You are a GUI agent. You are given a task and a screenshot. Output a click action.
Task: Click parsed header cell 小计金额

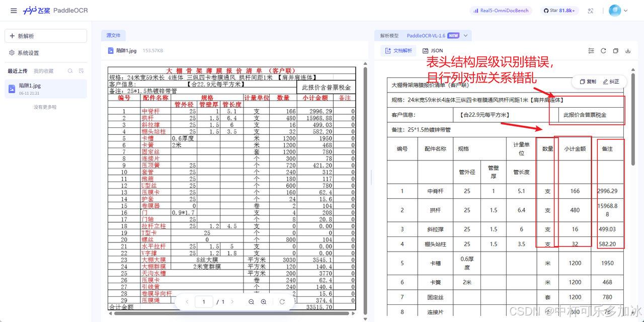click(575, 149)
